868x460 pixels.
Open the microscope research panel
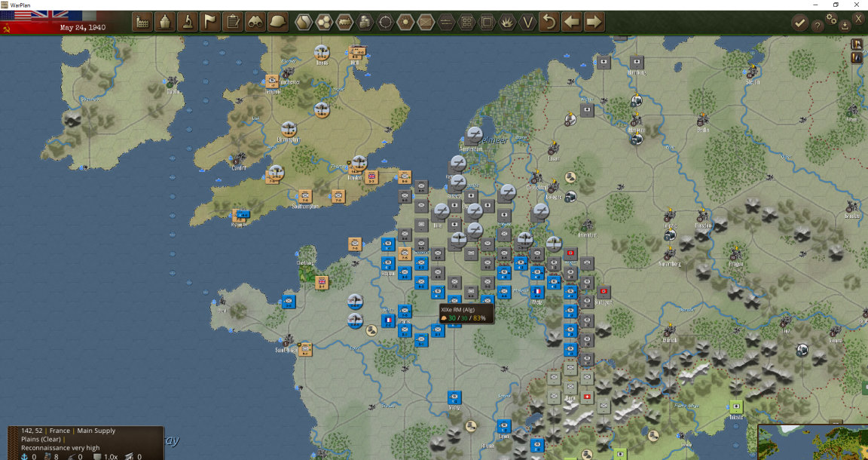(x=188, y=22)
